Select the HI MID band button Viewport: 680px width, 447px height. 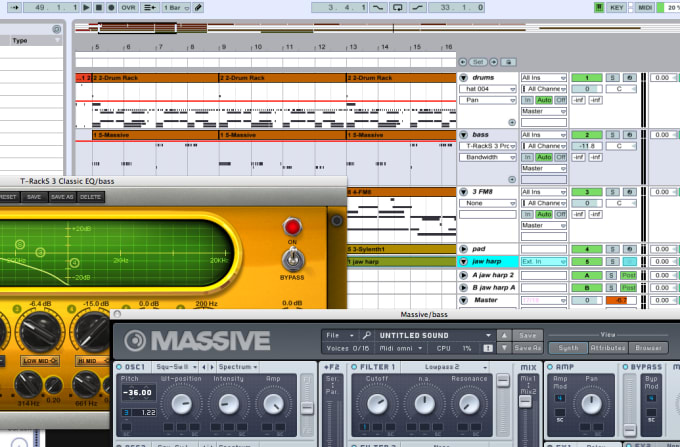(92, 361)
